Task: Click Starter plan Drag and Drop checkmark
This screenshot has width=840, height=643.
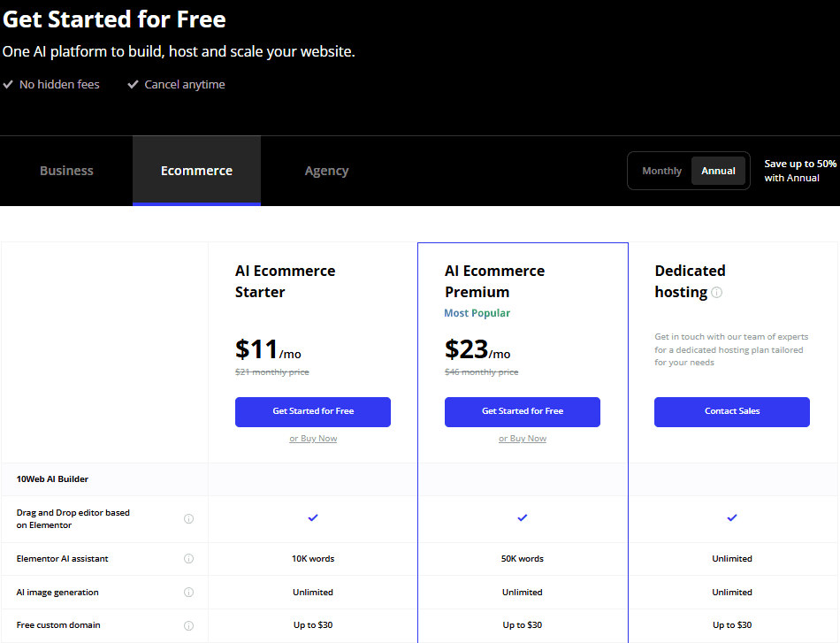Action: (313, 517)
